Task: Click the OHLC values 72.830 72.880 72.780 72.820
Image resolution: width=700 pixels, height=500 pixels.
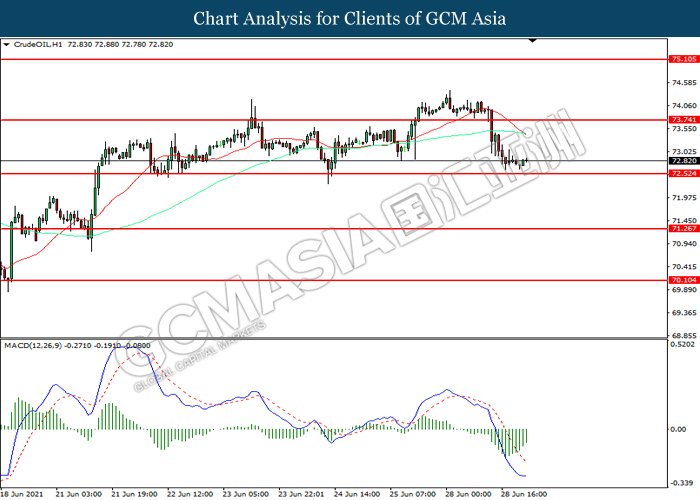Action: [x=120, y=45]
